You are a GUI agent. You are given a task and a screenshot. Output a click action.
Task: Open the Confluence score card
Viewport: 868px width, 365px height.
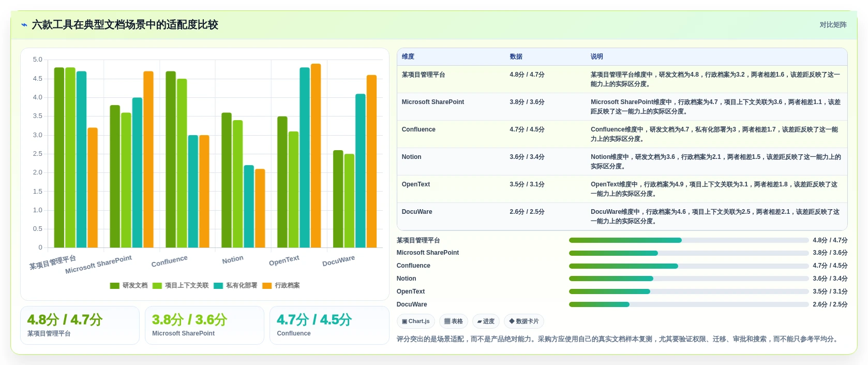point(329,325)
